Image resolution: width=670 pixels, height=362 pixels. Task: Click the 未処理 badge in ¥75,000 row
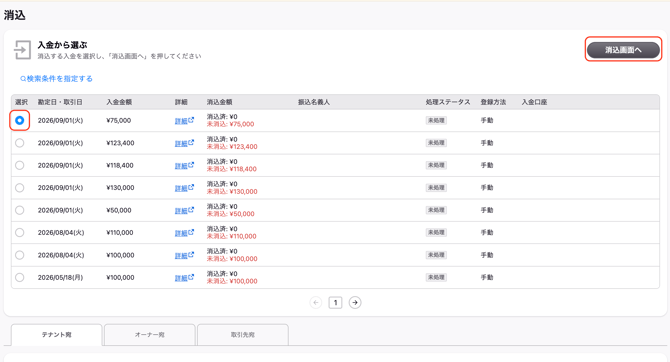(x=436, y=121)
